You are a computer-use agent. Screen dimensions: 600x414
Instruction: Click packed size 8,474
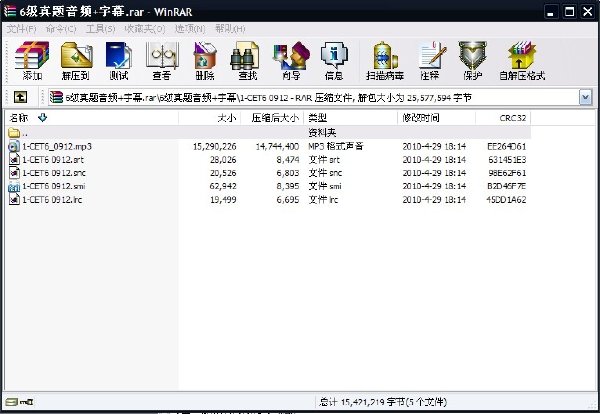[x=288, y=160]
